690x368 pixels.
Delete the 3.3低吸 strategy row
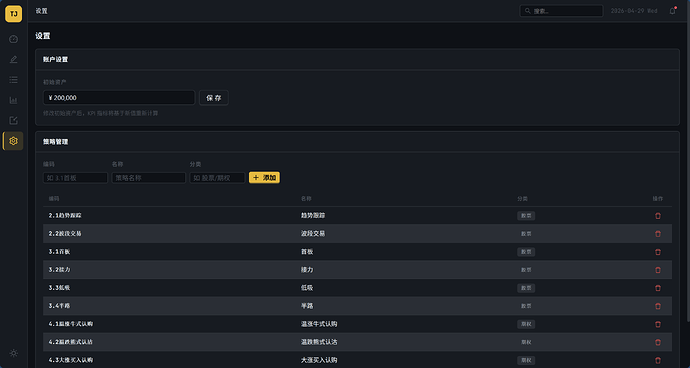coord(658,288)
